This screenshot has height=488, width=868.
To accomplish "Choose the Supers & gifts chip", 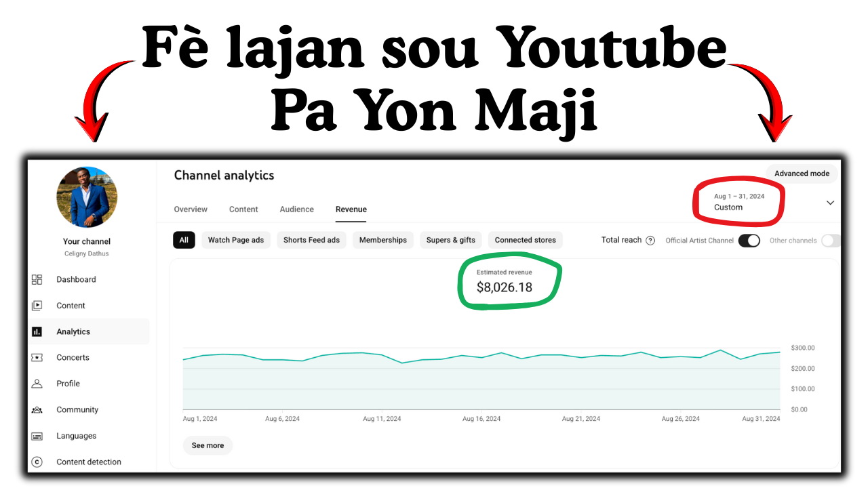I will [x=451, y=240].
